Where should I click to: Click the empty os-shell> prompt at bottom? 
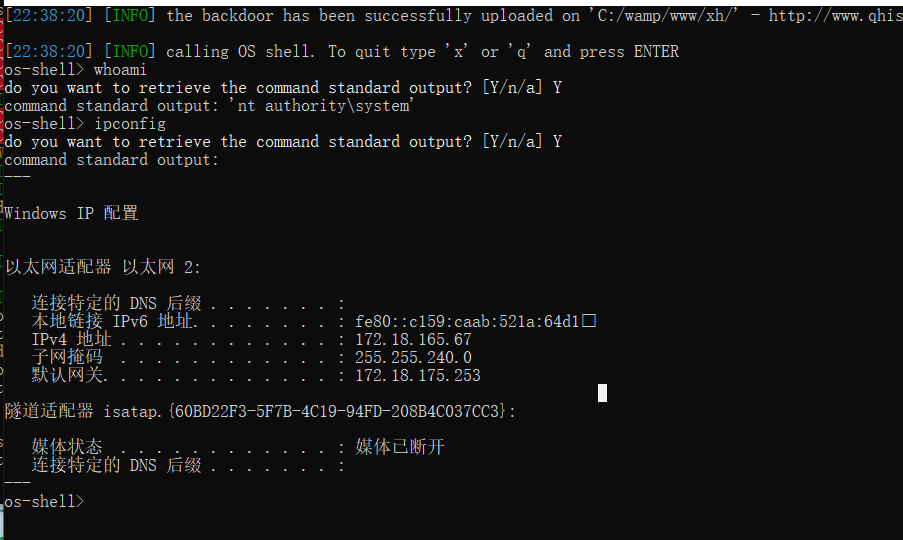[44, 501]
